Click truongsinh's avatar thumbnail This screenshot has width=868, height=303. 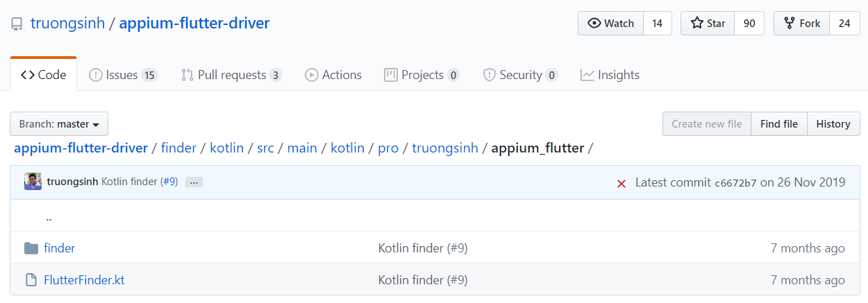click(x=33, y=182)
